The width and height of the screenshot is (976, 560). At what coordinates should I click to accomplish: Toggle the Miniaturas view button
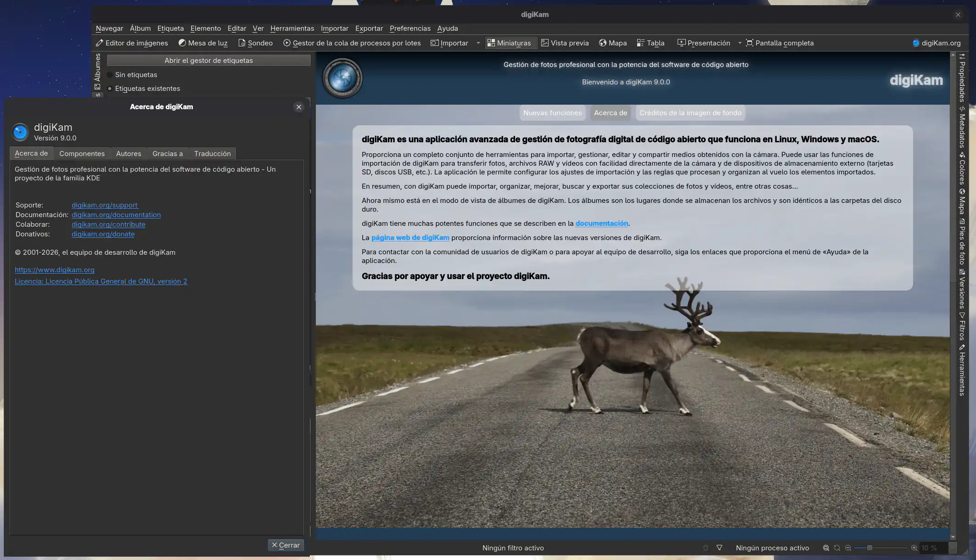509,43
